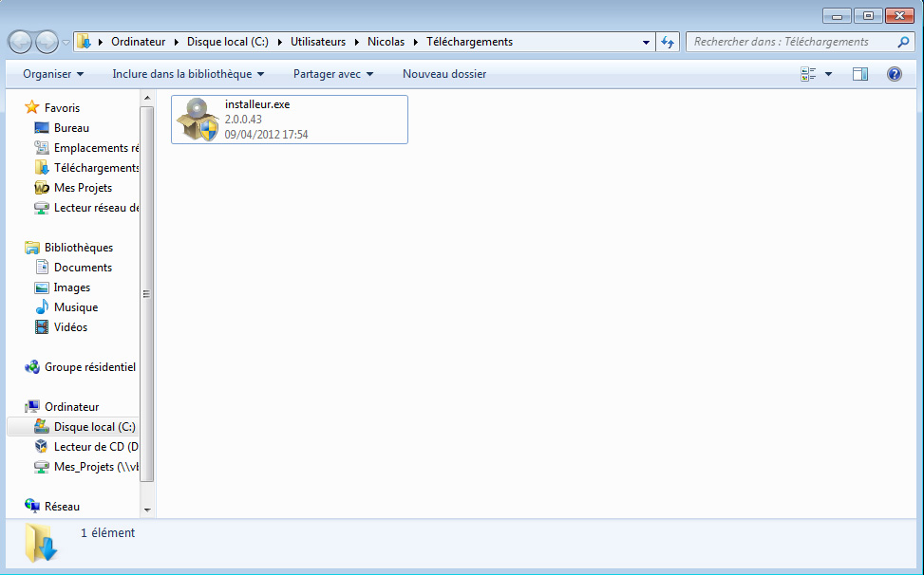Viewport: 924px width, 575px height.
Task: Click the Groupe résidentiel icon
Action: (x=32, y=367)
